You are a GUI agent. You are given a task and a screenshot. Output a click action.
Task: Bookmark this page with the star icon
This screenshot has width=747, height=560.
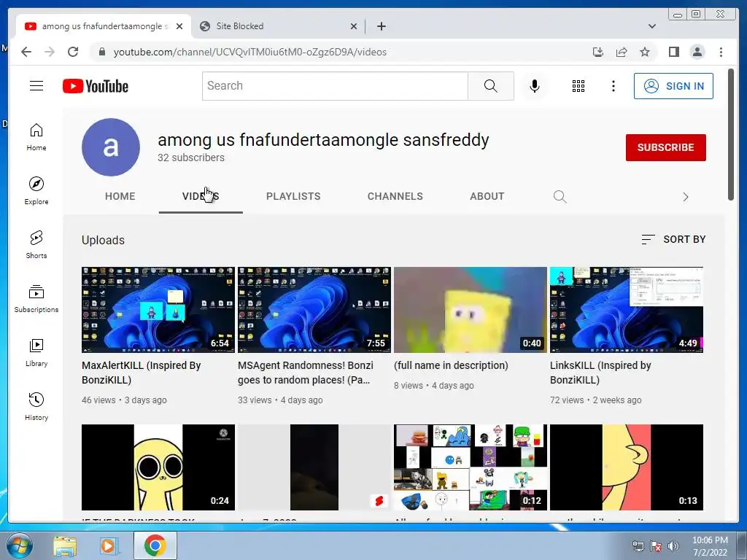pos(645,52)
